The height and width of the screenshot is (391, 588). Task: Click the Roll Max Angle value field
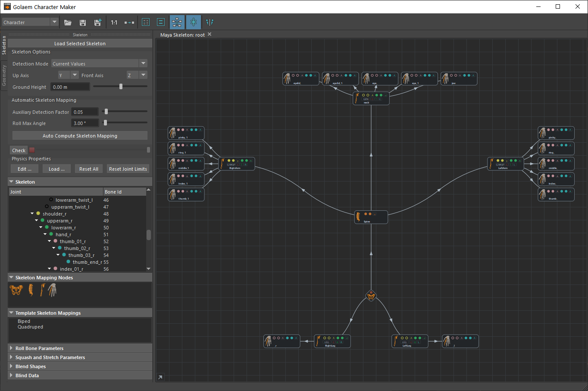(84, 123)
